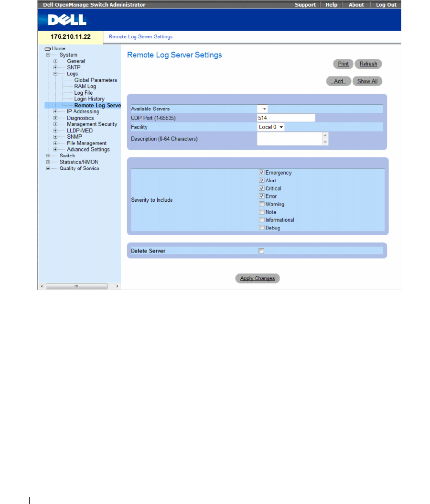Open RAM Log in the tree
This screenshot has width=430, height=504.
pos(85,87)
